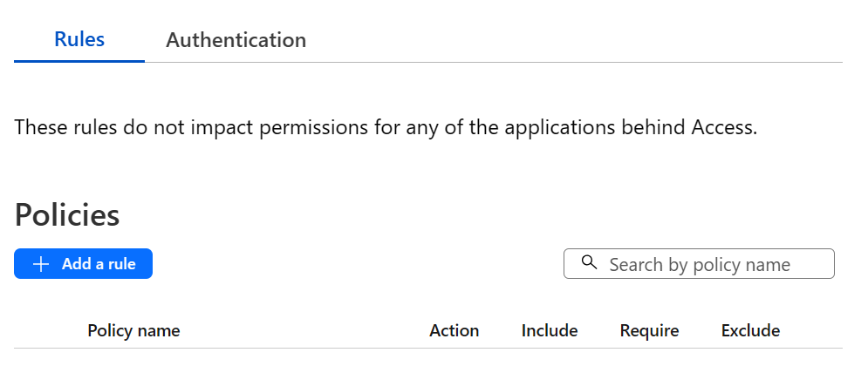Click the Policies section heading
This screenshot has height=366, width=868.
[x=67, y=215]
